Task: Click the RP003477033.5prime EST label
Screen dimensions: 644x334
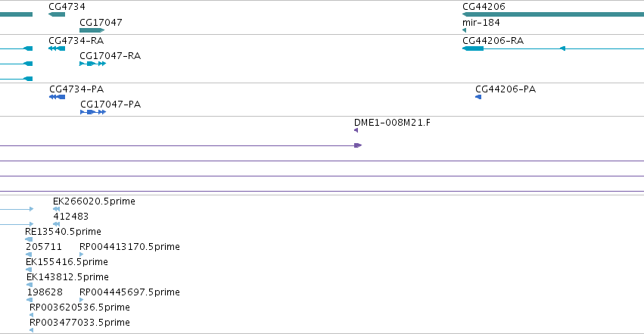Action: click(x=79, y=323)
